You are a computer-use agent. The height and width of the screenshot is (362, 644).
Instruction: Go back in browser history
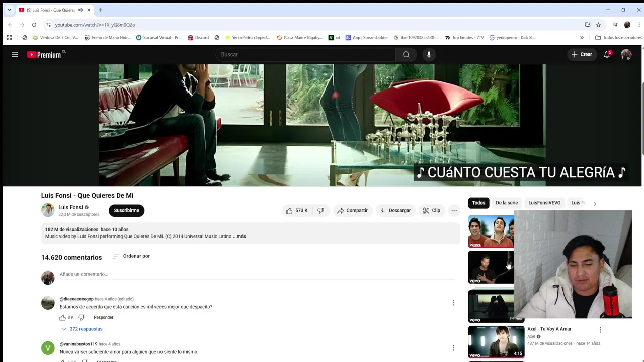click(10, 25)
